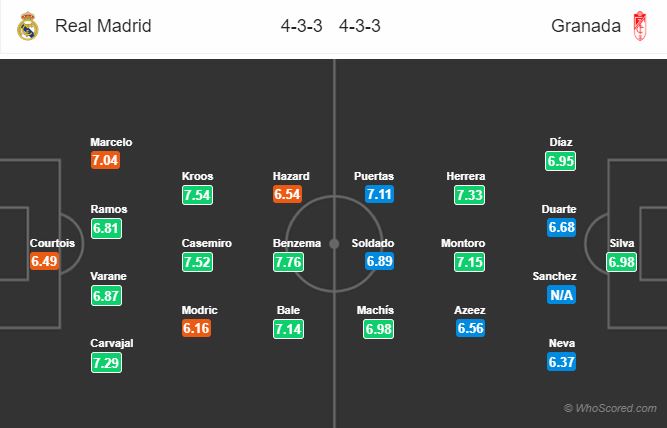The height and width of the screenshot is (428, 667).
Task: Select Modric's orange 6.16 rating badge
Action: tap(197, 328)
